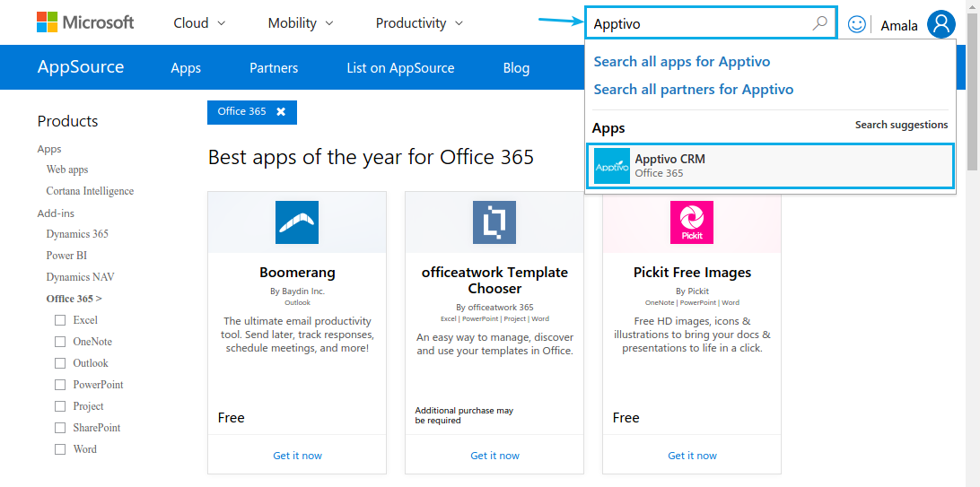Check the Project checkbox
980x487 pixels.
tap(60, 406)
